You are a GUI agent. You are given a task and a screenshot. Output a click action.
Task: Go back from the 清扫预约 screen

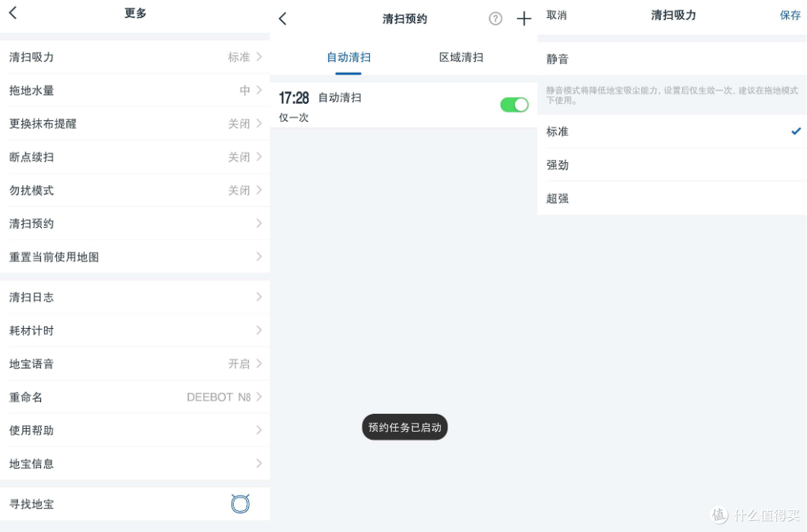282,19
